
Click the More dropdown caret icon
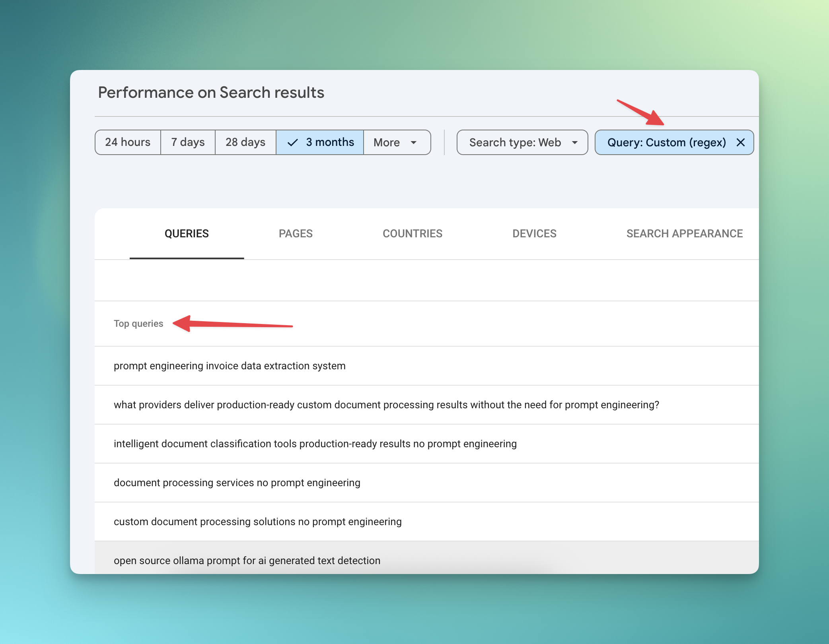tap(414, 142)
